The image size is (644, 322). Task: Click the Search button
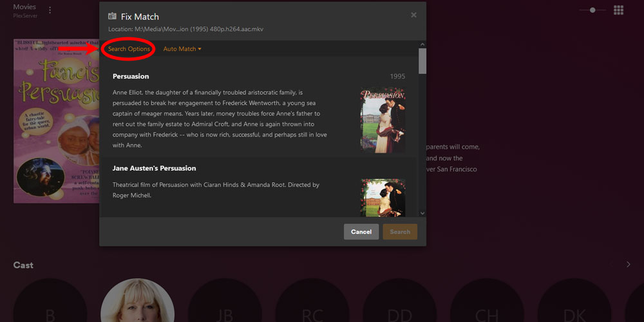(x=400, y=232)
